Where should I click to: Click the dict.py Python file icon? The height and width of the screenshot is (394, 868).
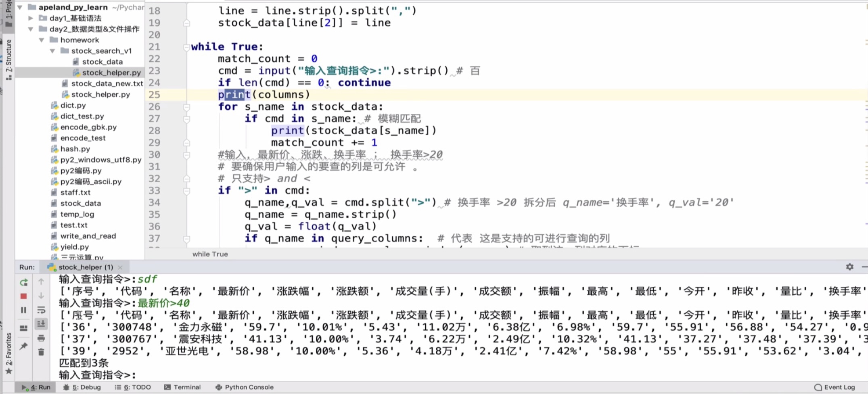pyautogui.click(x=54, y=105)
